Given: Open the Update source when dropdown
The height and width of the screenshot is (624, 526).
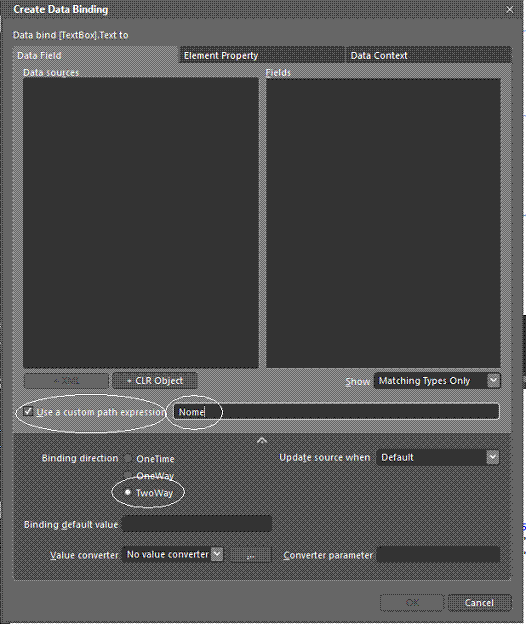Looking at the screenshot, I should (x=438, y=458).
